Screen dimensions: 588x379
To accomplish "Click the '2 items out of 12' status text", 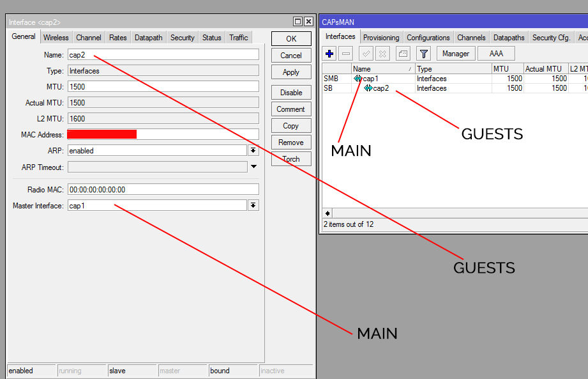I will tap(349, 224).
